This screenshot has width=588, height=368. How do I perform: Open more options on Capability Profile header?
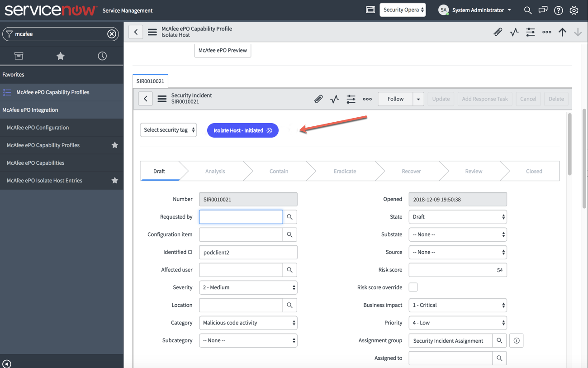tap(547, 32)
